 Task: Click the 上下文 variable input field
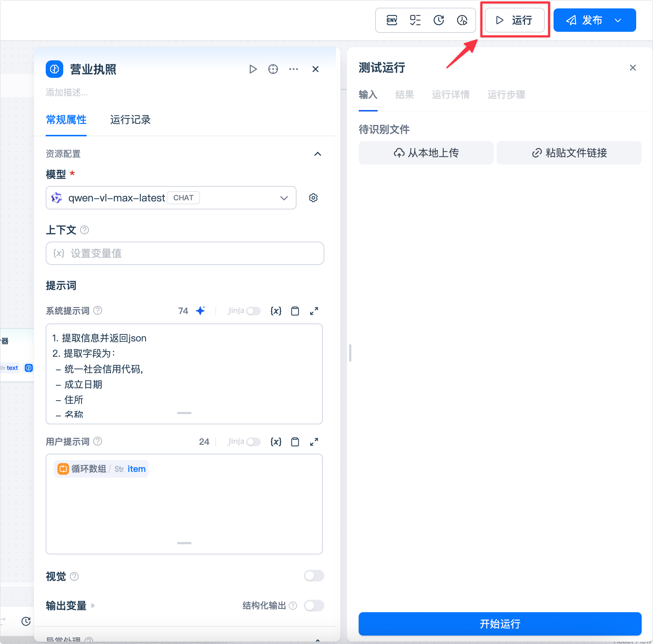tap(185, 253)
